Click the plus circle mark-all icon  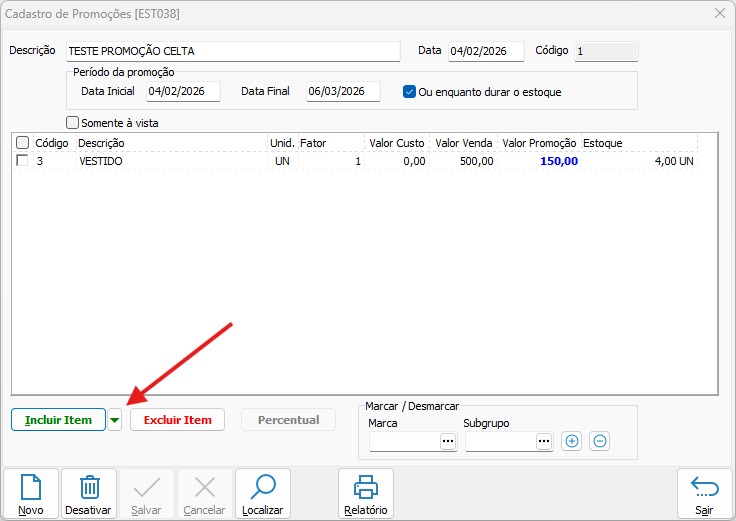pyautogui.click(x=571, y=441)
